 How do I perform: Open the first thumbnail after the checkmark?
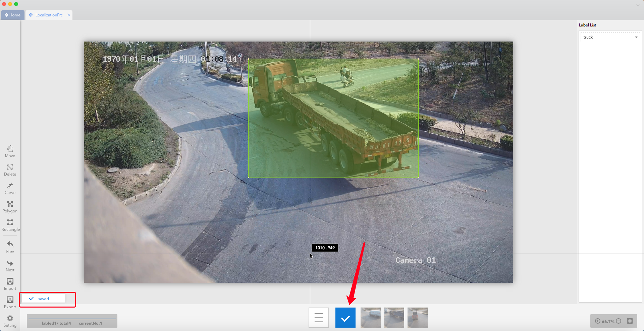(371, 318)
